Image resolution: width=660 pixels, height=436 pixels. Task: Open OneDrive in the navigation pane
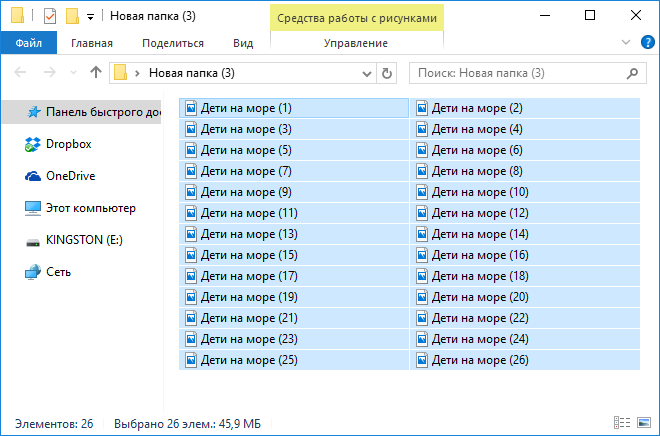[x=69, y=176]
